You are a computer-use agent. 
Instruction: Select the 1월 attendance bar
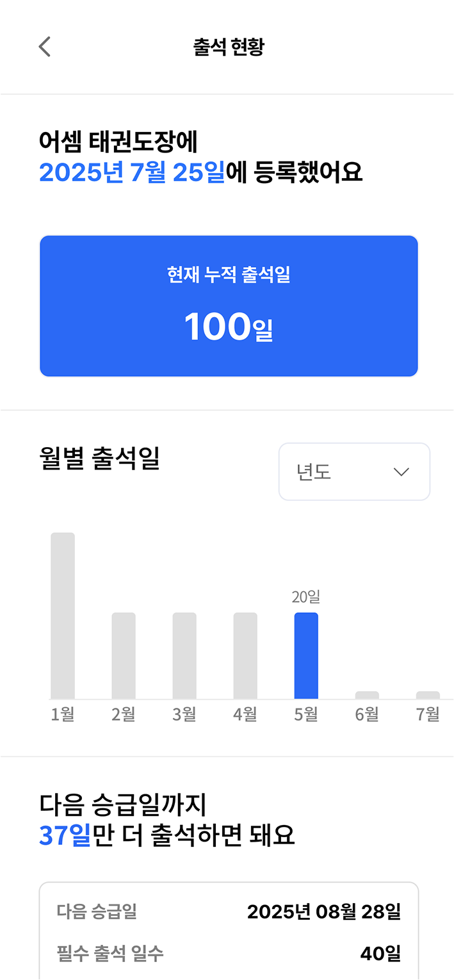[63, 615]
